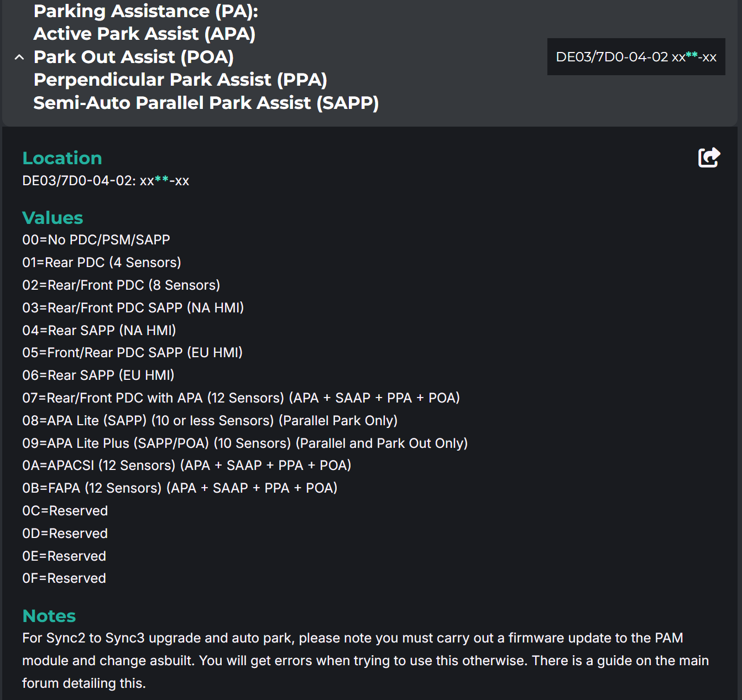Click the Notes heading
Screen dimensions: 742x700
click(x=49, y=616)
